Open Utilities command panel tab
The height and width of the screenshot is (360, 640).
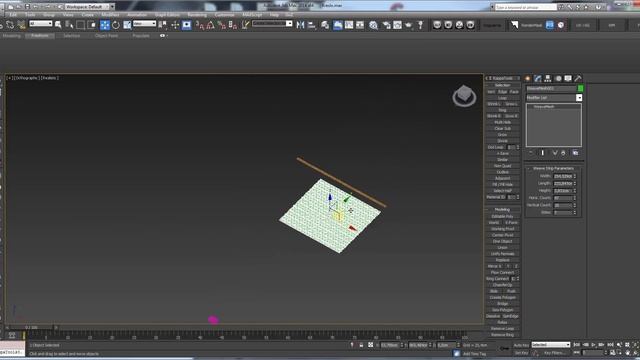pyautogui.click(x=578, y=78)
